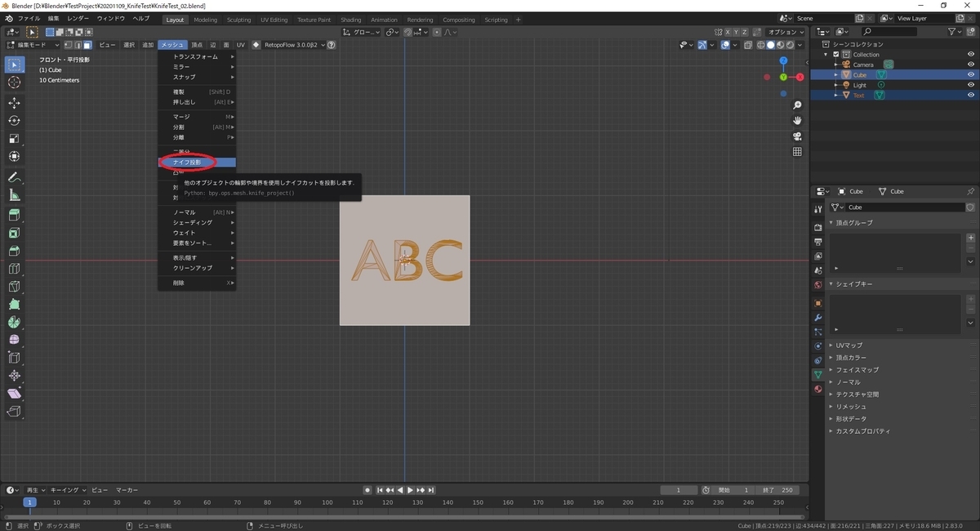Viewport: 980px width, 531px height.
Task: Select the Measure tool
Action: 14,195
